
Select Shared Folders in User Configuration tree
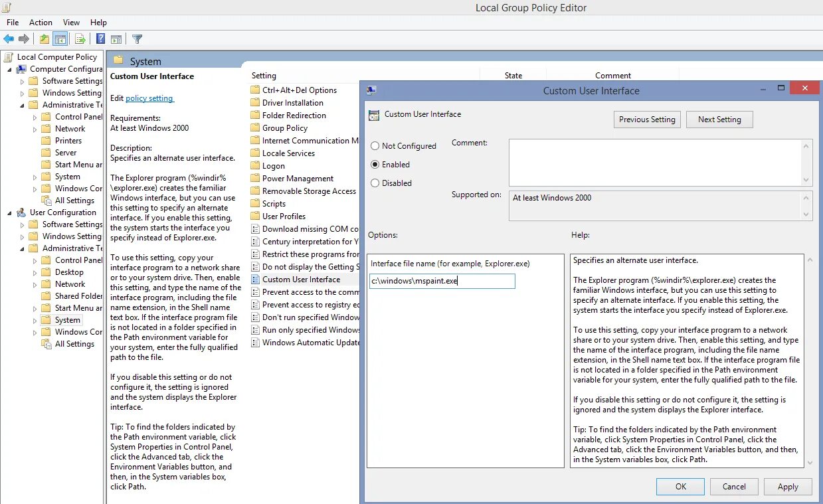(x=79, y=296)
